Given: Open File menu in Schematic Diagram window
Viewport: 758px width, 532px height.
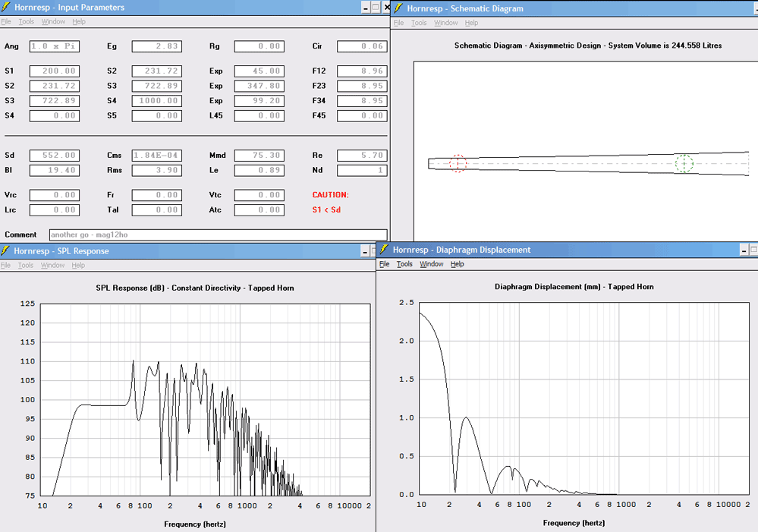Looking at the screenshot, I should click(398, 23).
